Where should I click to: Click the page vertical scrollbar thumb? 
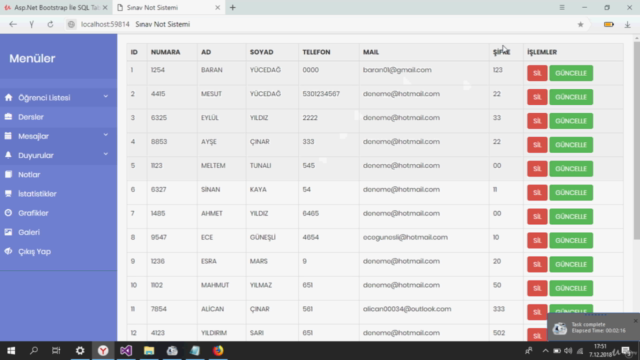pyautogui.click(x=637, y=141)
